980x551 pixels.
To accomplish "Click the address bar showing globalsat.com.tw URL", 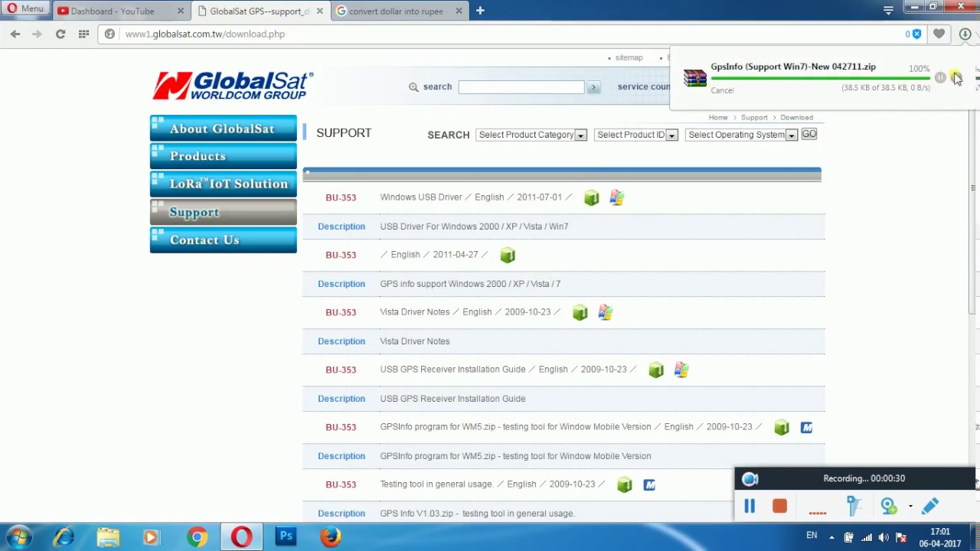I will [505, 34].
